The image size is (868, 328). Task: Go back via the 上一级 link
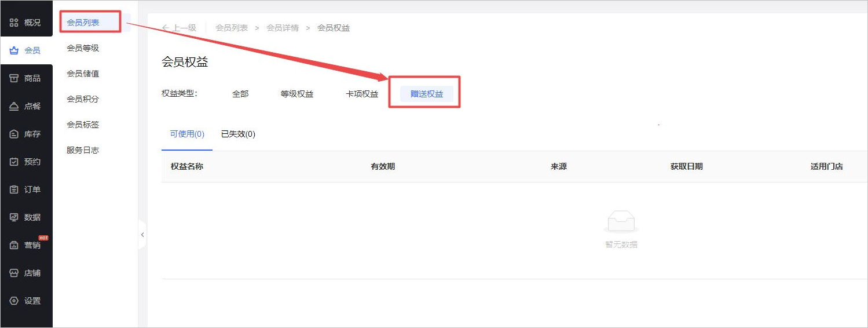point(184,28)
